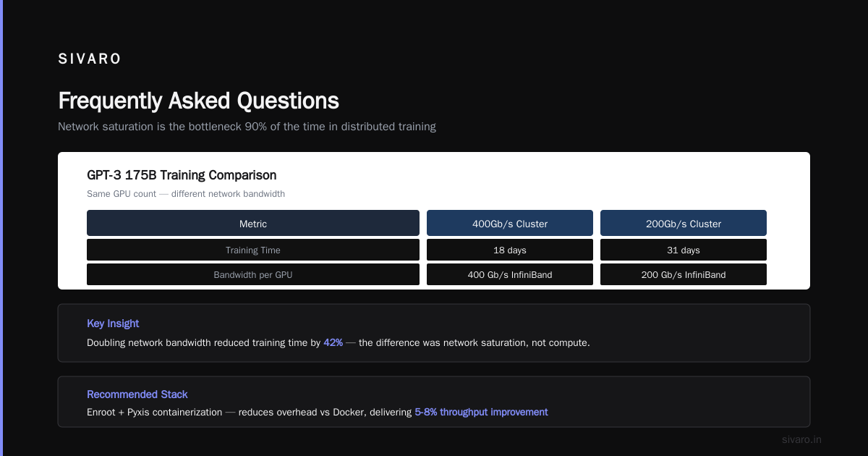Open the sivaro.in footer link
The height and width of the screenshot is (456, 868).
(x=802, y=439)
